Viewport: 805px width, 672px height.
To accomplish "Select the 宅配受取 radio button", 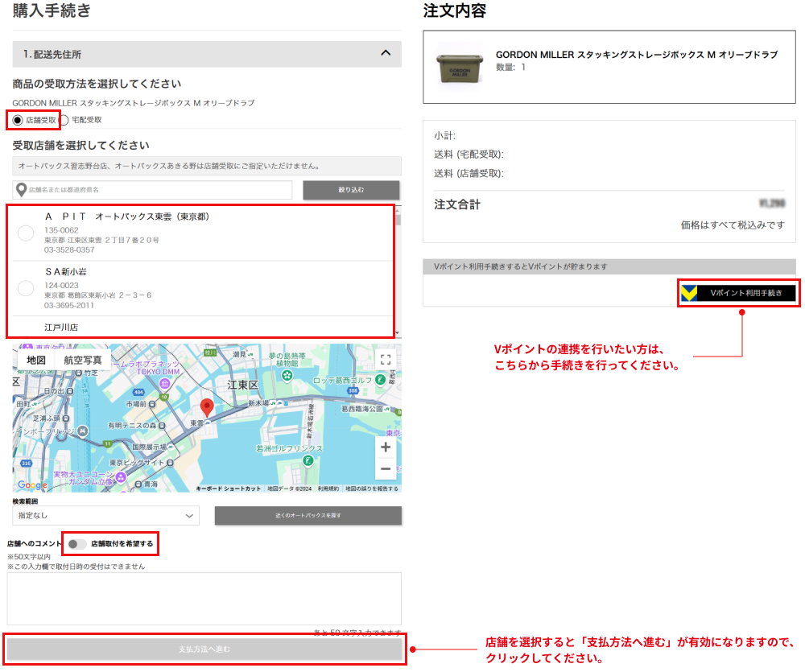I will pyautogui.click(x=64, y=120).
